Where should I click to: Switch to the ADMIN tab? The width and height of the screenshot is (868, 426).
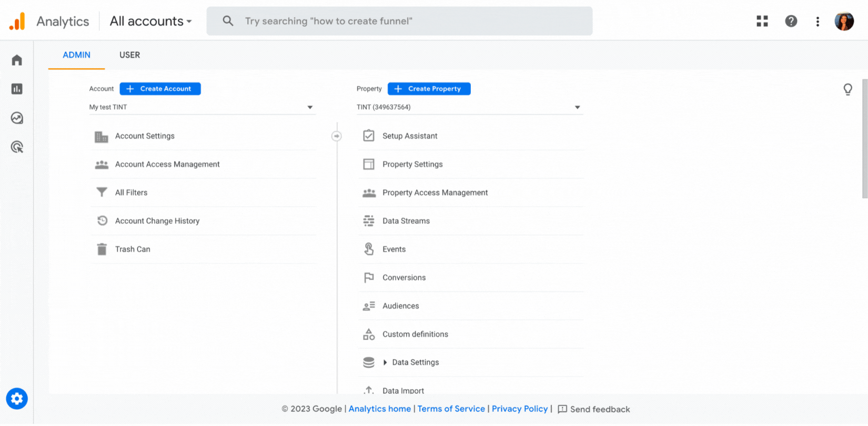pyautogui.click(x=76, y=55)
